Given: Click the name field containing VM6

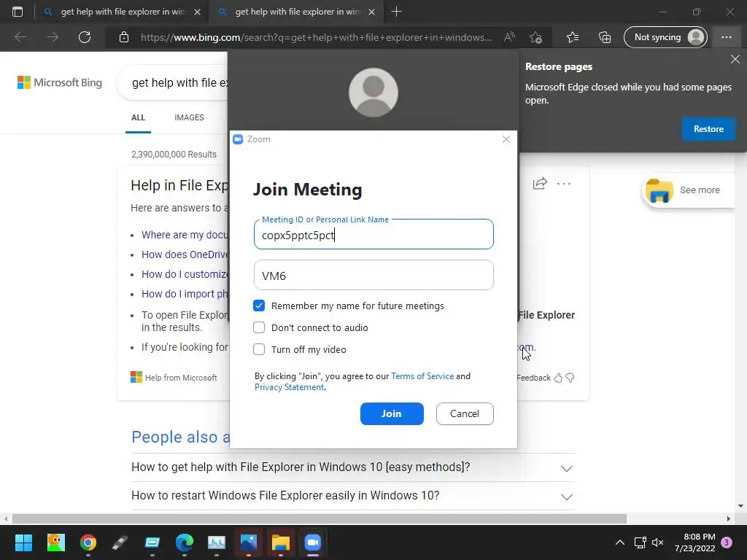Looking at the screenshot, I should coord(373,275).
